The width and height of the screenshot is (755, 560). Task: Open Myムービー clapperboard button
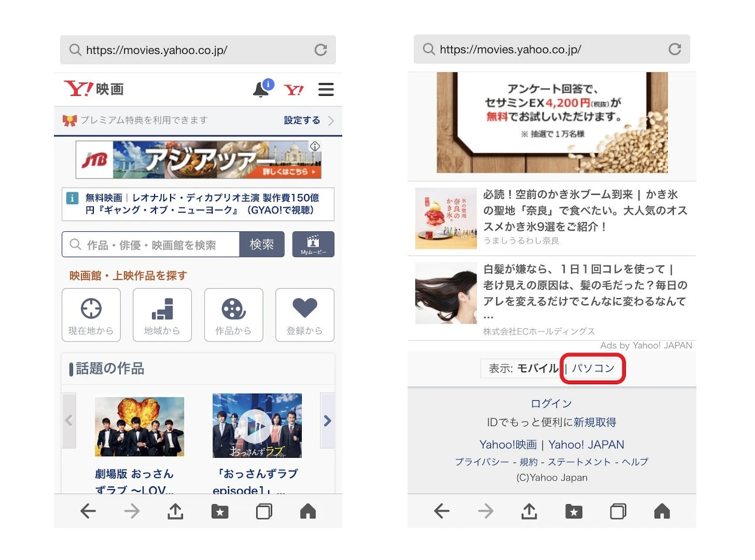313,244
